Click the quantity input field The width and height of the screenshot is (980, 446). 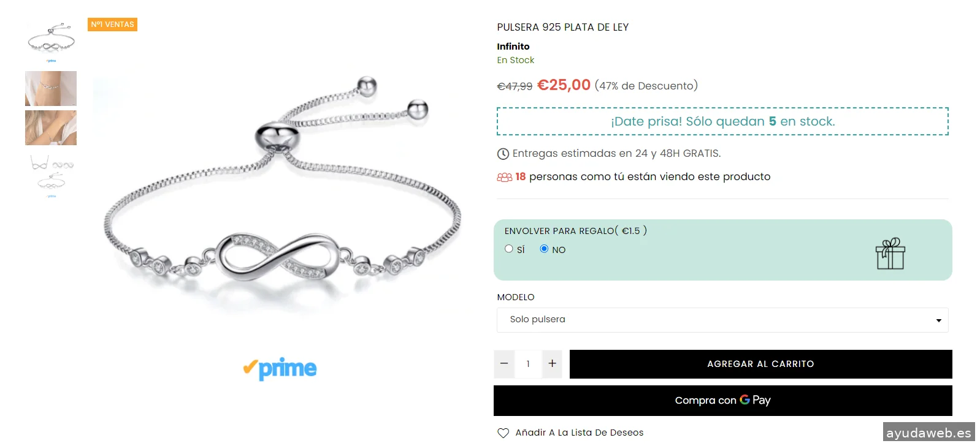click(x=528, y=364)
